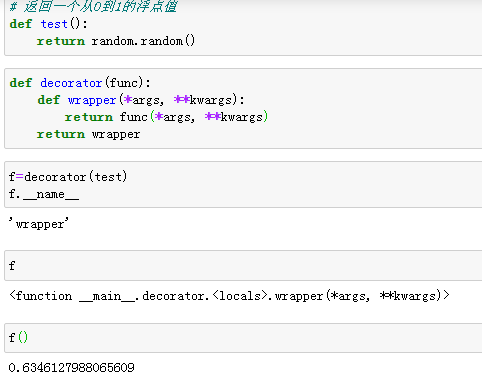Click the Chinese comment line at top
This screenshot has width=482, height=377.
pyautogui.click(x=93, y=6)
